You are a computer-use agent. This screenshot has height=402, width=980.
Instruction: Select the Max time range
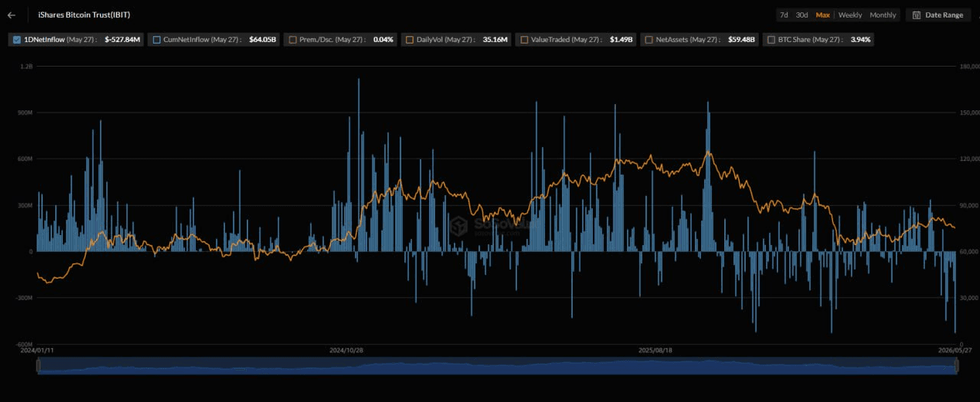click(x=822, y=15)
